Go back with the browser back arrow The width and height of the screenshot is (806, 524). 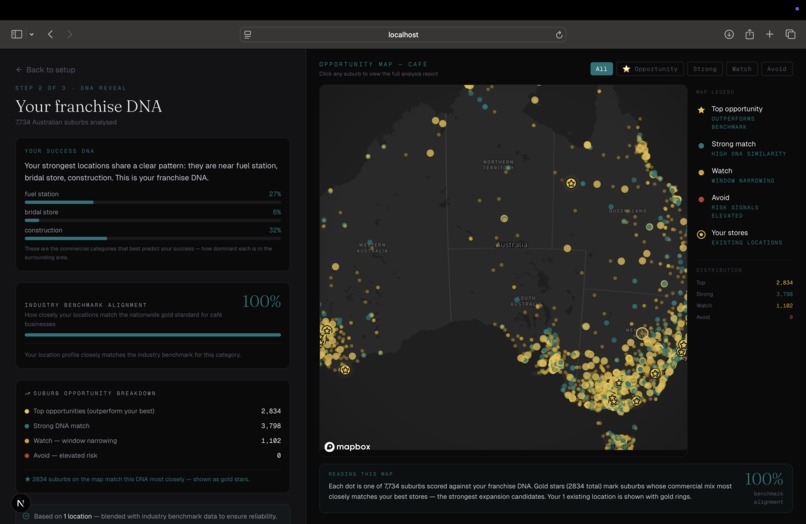tap(50, 34)
